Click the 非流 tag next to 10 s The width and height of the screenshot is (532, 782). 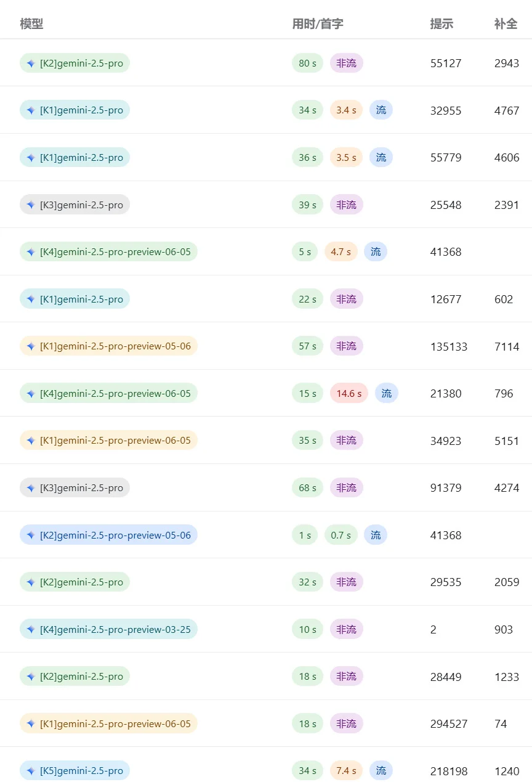[347, 629]
